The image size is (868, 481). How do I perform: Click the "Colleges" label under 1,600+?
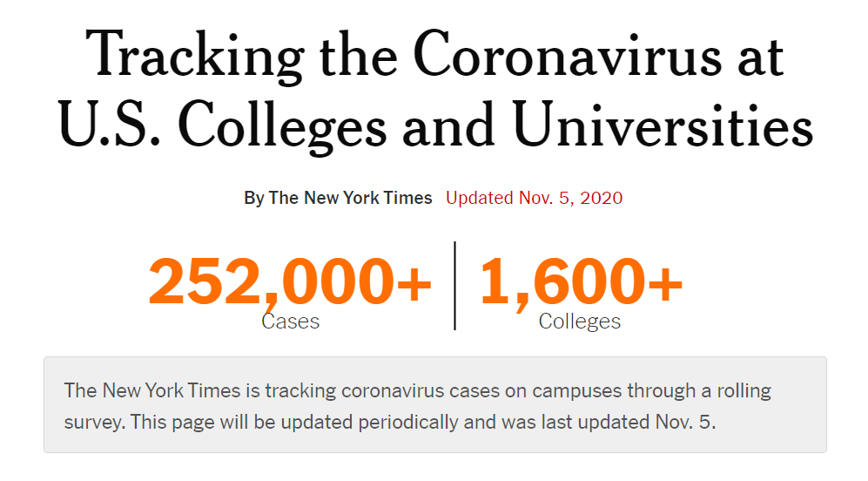(x=580, y=322)
